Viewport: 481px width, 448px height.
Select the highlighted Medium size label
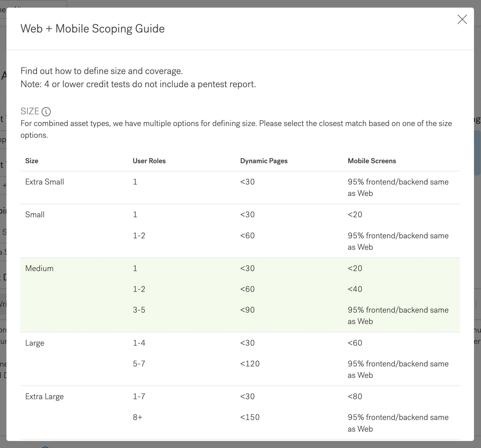(39, 268)
